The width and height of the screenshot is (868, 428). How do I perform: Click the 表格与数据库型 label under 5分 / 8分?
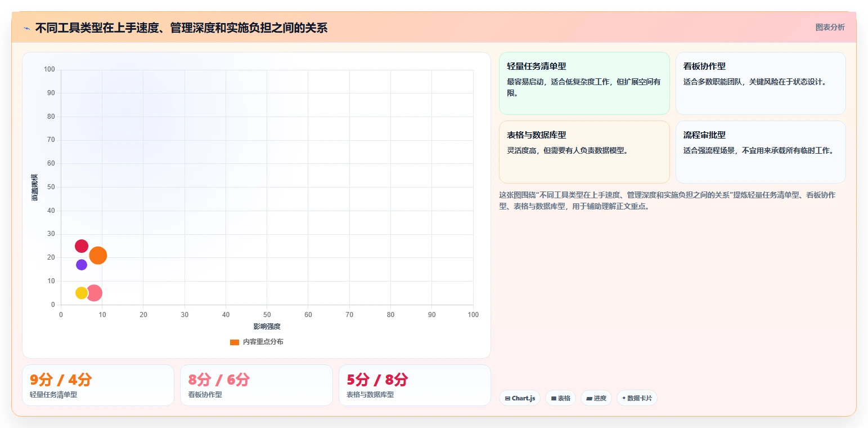[x=370, y=395]
